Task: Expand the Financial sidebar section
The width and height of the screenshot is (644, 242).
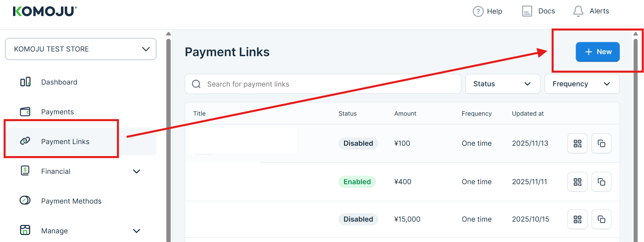Action: pyautogui.click(x=136, y=171)
